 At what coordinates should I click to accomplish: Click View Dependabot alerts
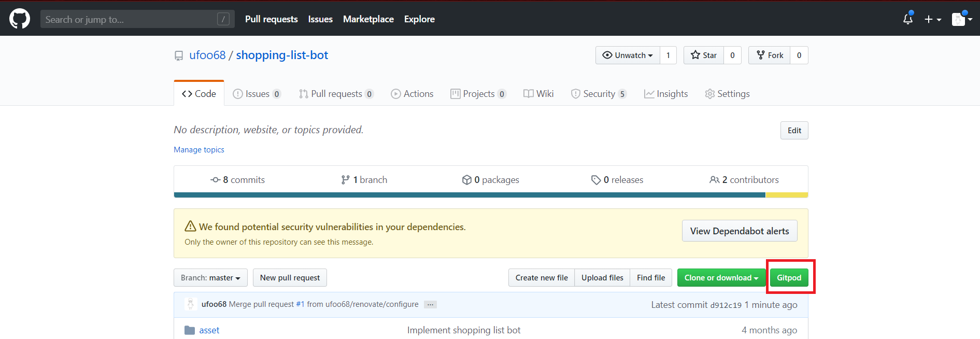(x=740, y=231)
